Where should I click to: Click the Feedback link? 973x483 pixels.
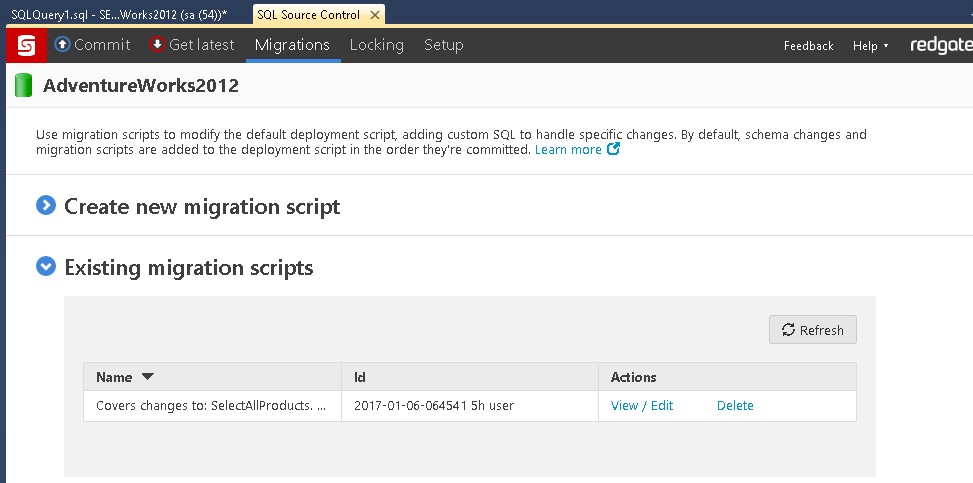tap(808, 46)
